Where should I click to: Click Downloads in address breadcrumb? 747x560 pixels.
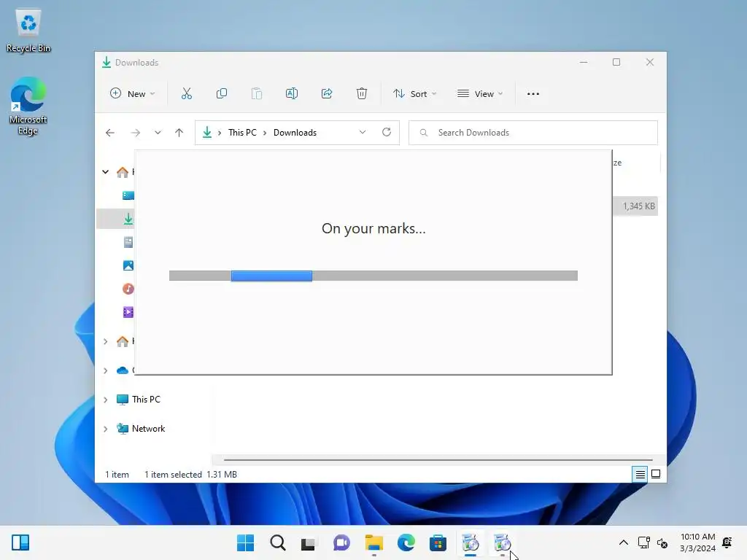295,133
